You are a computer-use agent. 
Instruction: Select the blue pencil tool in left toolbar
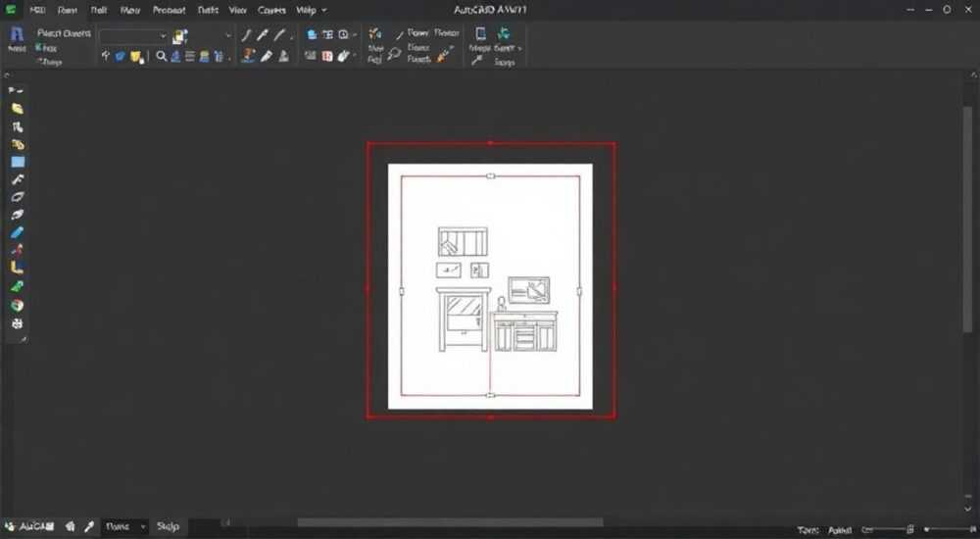click(17, 232)
